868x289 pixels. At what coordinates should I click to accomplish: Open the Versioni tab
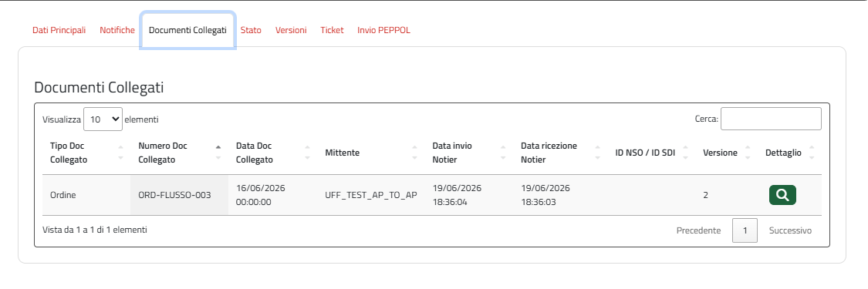tap(291, 30)
